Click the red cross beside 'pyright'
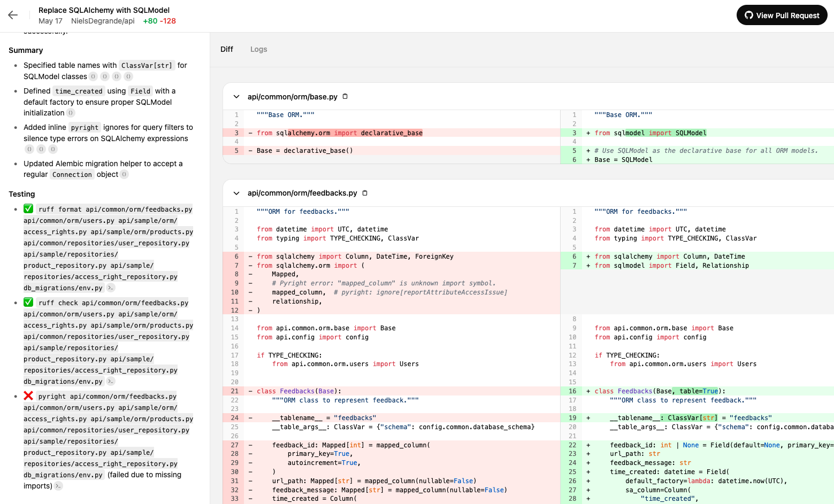This screenshot has width=834, height=504. 28,396
